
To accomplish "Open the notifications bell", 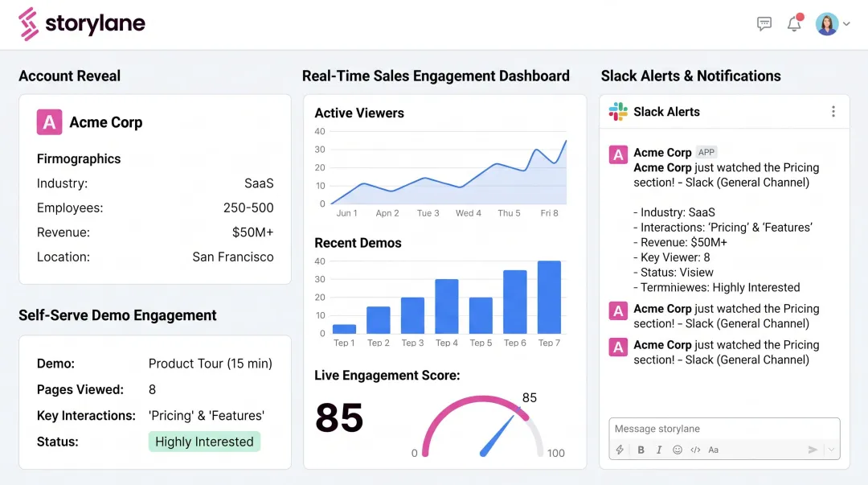I will pos(794,23).
